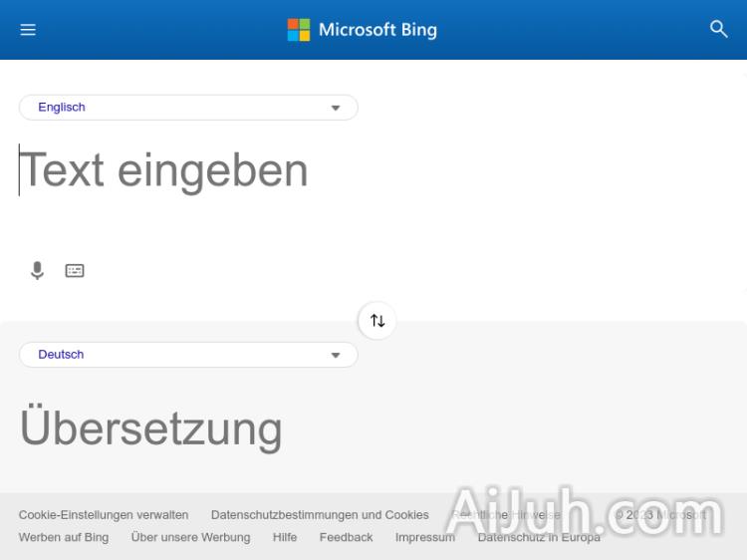The image size is (747, 560).
Task: Swap source and target languages
Action: (377, 321)
